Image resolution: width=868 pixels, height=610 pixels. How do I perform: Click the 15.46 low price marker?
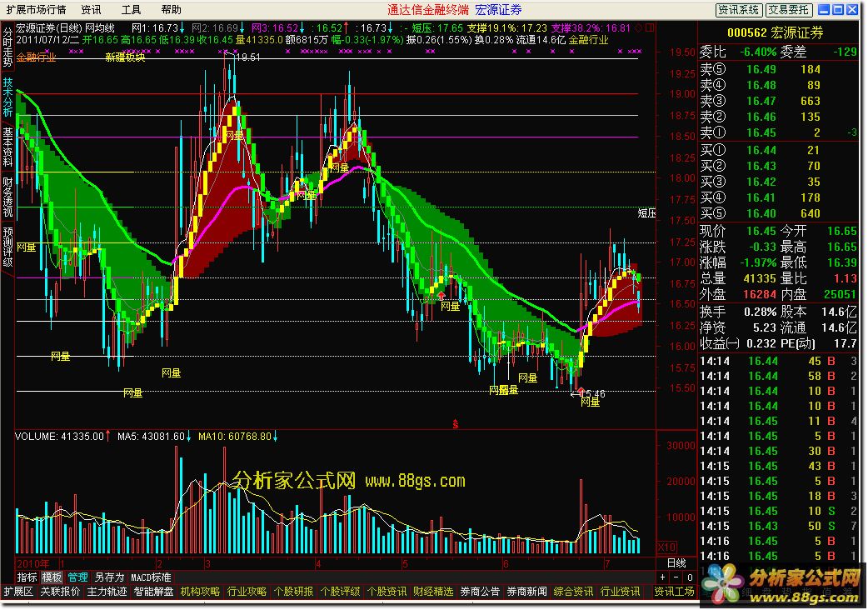(591, 394)
